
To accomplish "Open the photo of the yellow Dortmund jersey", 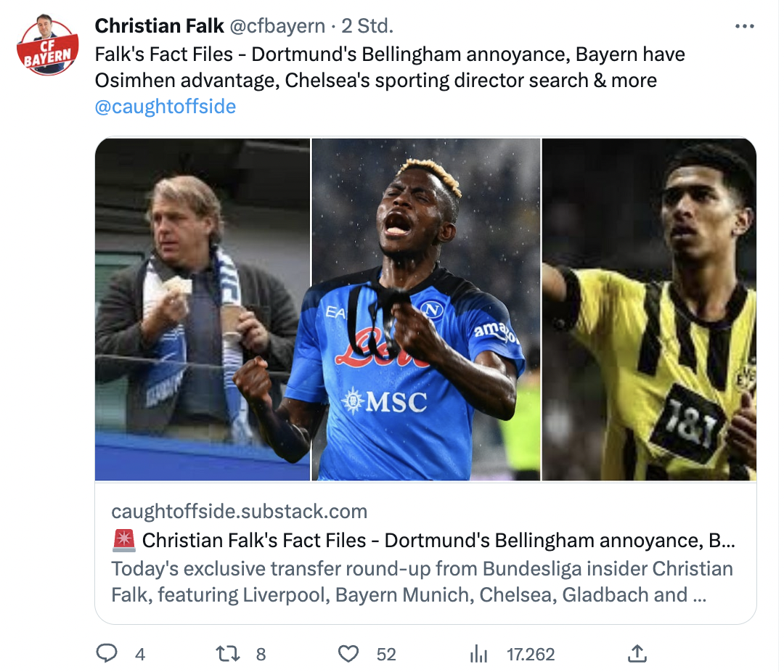I will click(x=649, y=308).
